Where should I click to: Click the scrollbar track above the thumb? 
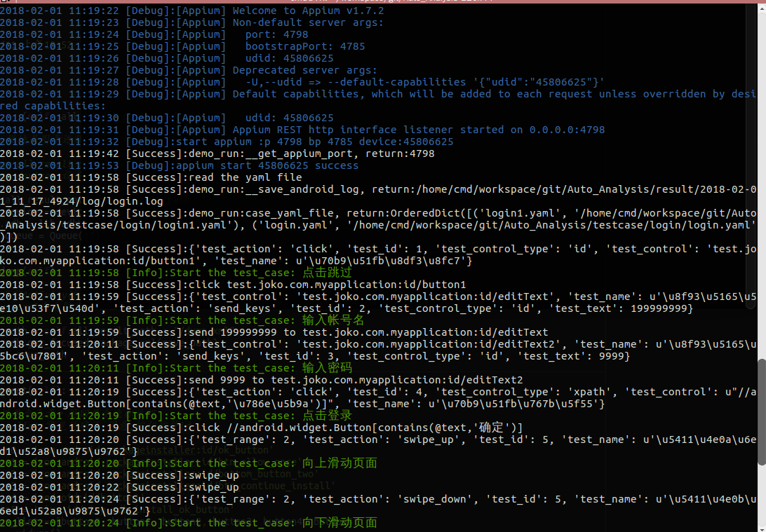click(761, 175)
